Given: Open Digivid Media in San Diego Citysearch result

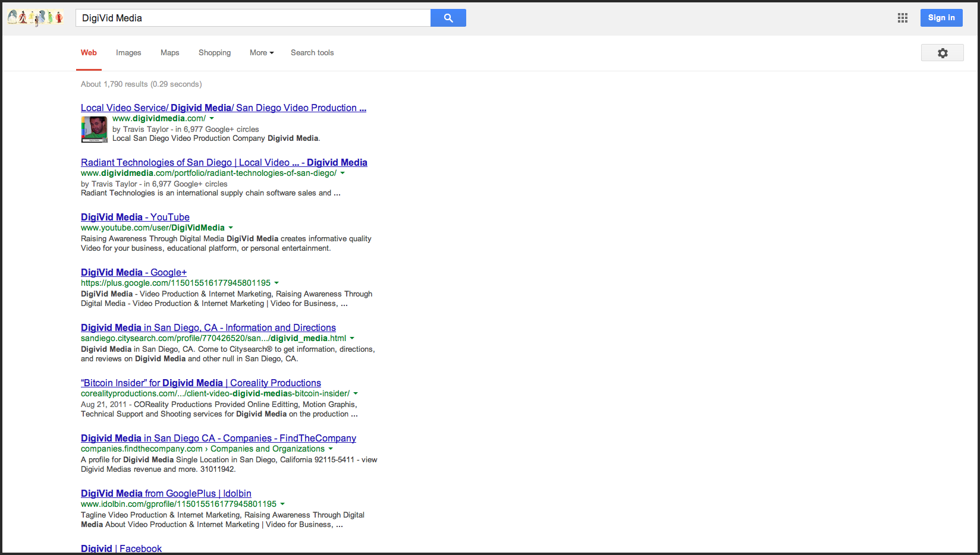Looking at the screenshot, I should click(208, 327).
